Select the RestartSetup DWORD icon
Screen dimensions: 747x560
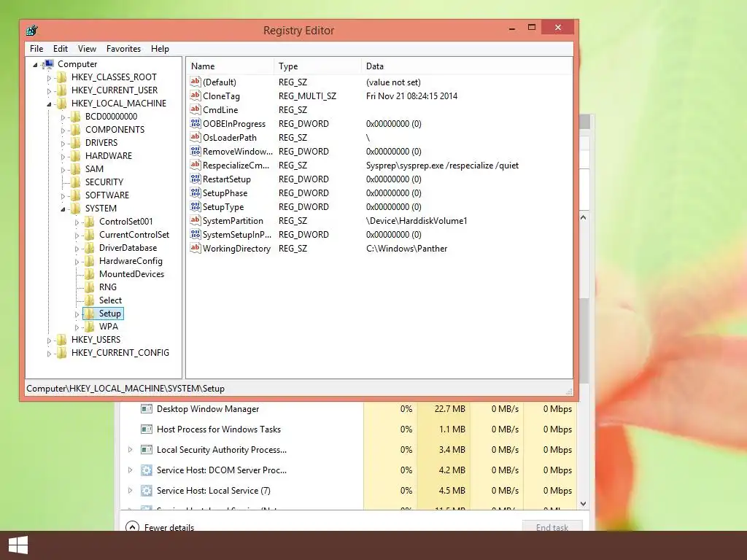pyautogui.click(x=196, y=179)
